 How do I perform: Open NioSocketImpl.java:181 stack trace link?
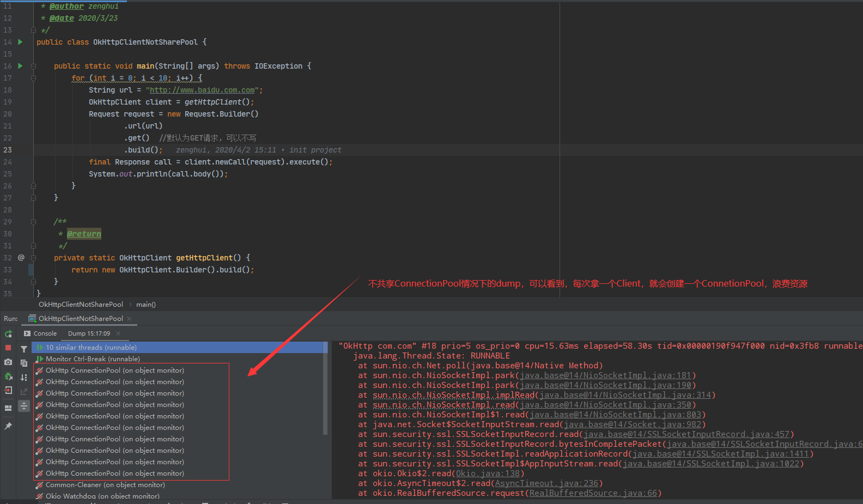click(605, 375)
